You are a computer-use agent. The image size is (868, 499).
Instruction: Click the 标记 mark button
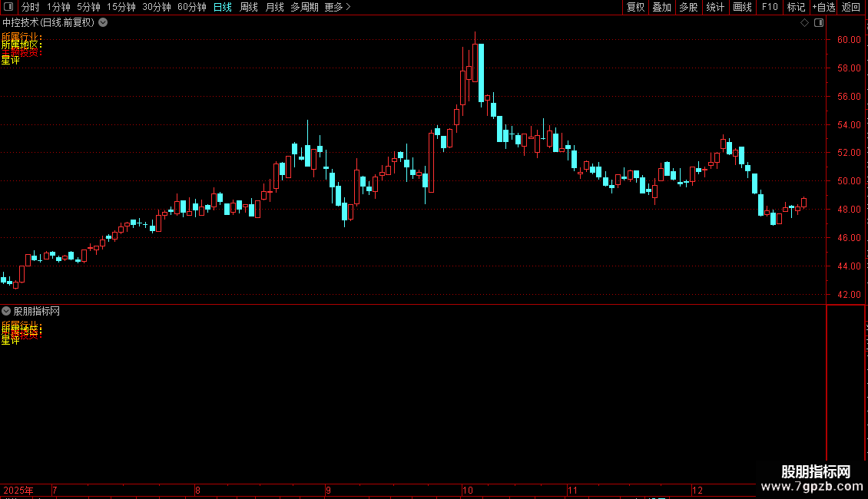click(796, 7)
